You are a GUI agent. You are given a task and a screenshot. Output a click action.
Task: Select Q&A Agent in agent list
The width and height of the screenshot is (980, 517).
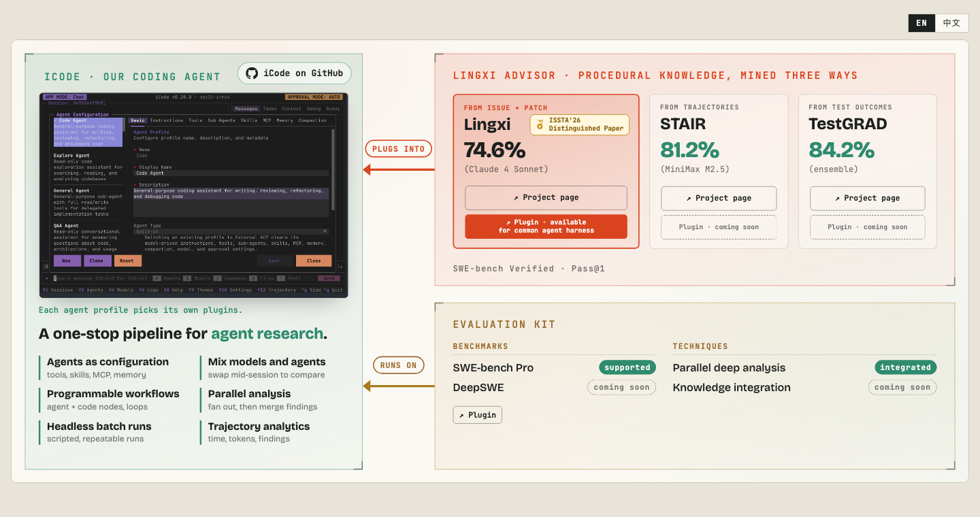coord(88,237)
